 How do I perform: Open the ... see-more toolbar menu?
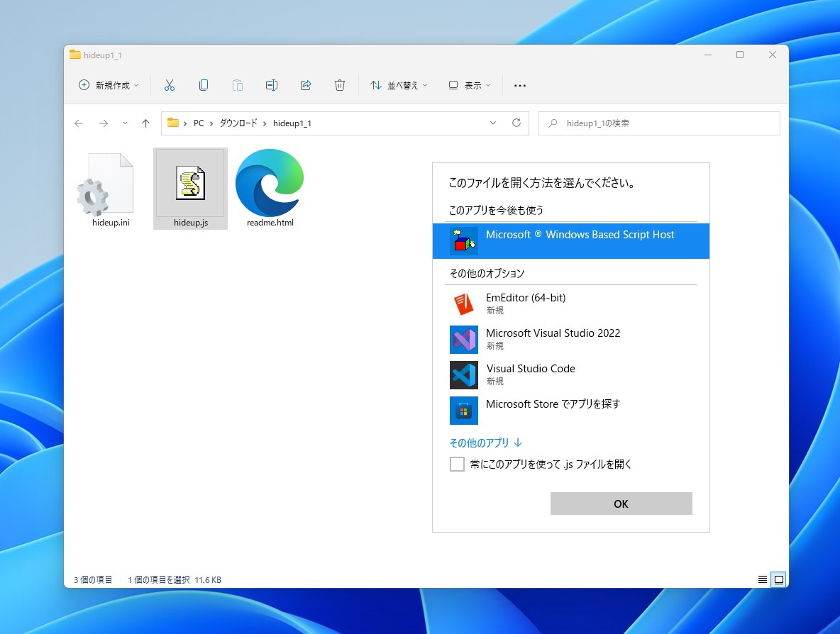(520, 85)
